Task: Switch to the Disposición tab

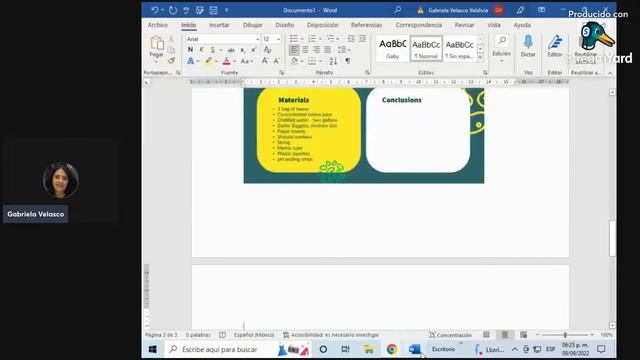Action: (x=322, y=25)
